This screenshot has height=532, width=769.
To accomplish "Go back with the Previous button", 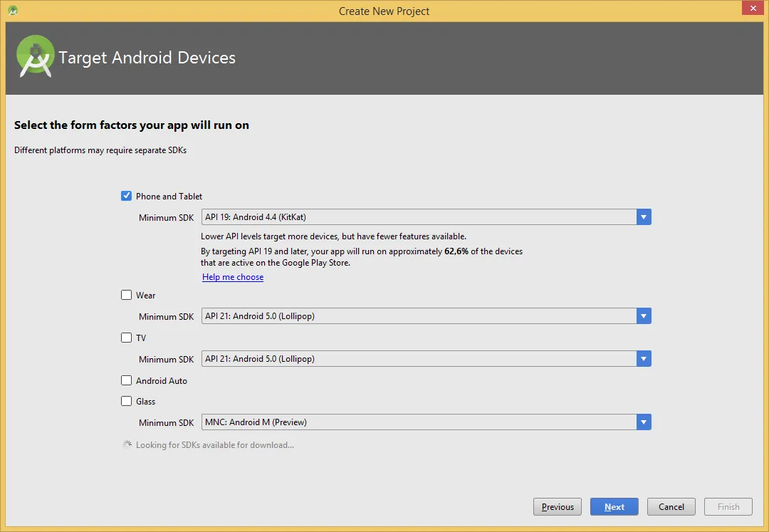I will pyautogui.click(x=557, y=507).
